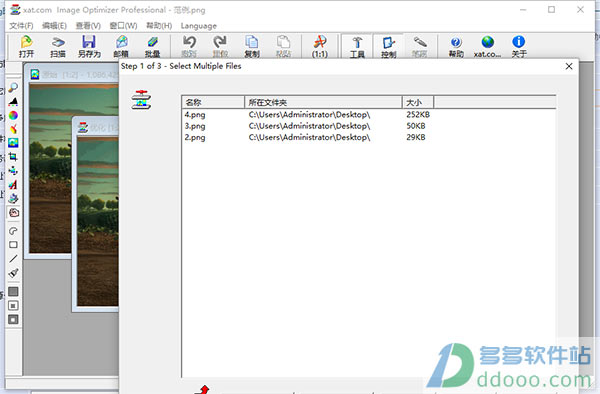Close the Select Multiple Files dialog
Image resolution: width=600 pixels, height=394 pixels.
pyautogui.click(x=569, y=66)
